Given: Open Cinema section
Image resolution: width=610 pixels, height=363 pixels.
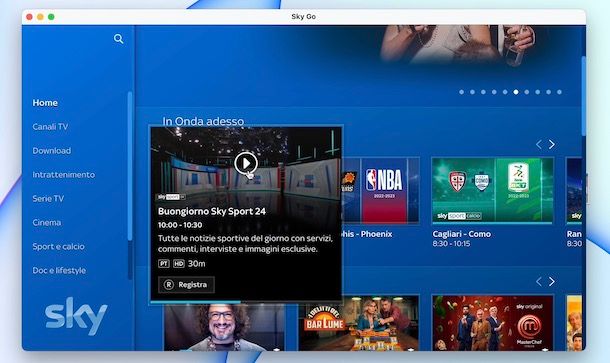Looking at the screenshot, I should tap(47, 223).
